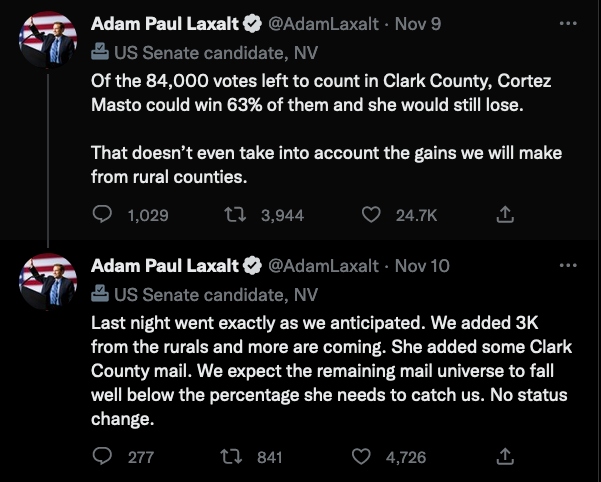
Task: Open profile avatar on the Nov 9 tweet
Action: point(49,44)
